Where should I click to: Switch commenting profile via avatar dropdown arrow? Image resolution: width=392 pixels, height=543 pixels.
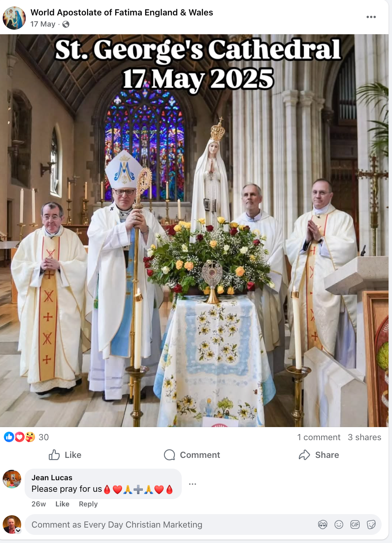click(x=18, y=530)
